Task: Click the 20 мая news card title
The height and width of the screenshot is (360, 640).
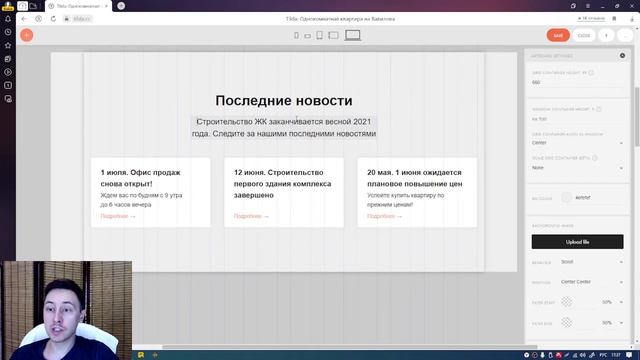Action: pos(415,178)
